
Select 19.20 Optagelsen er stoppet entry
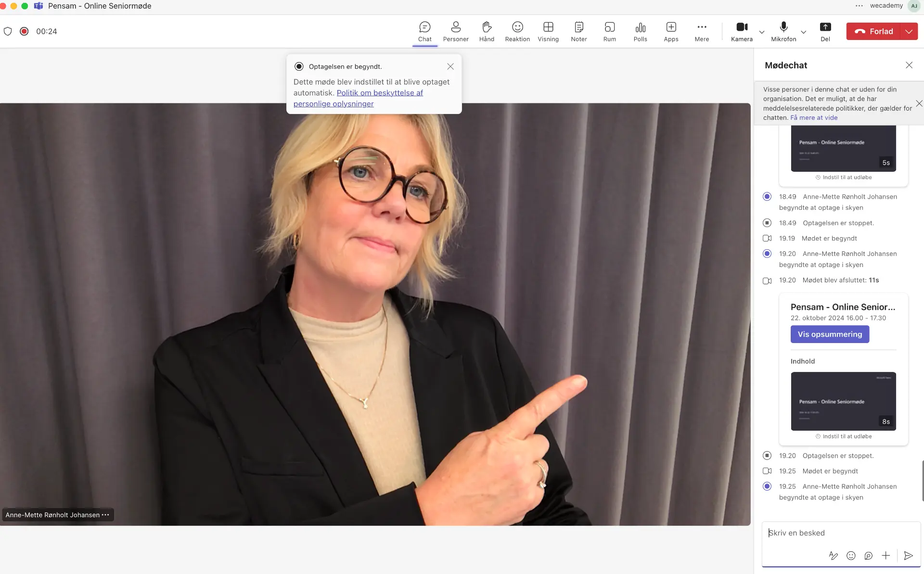click(826, 456)
